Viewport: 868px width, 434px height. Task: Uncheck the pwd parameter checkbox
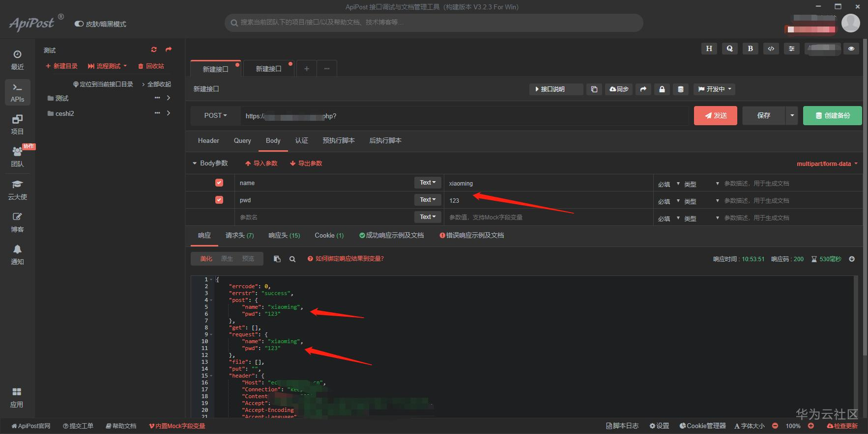coord(219,200)
